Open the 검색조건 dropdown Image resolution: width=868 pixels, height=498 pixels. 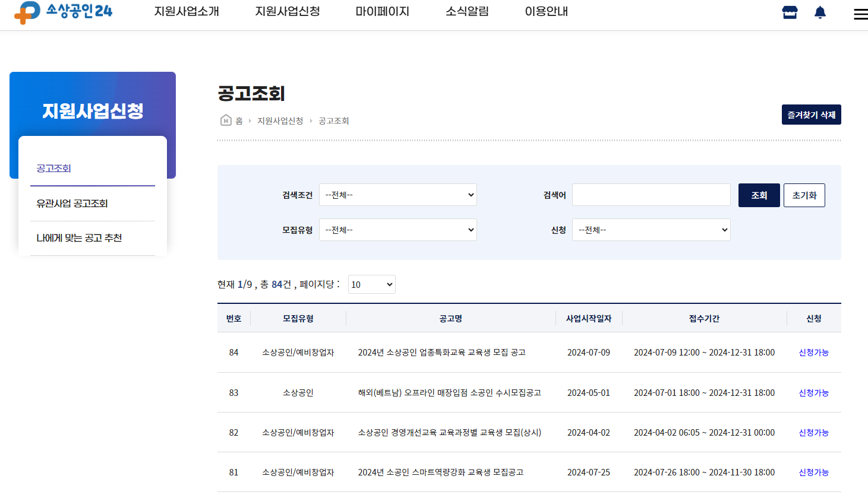[397, 195]
